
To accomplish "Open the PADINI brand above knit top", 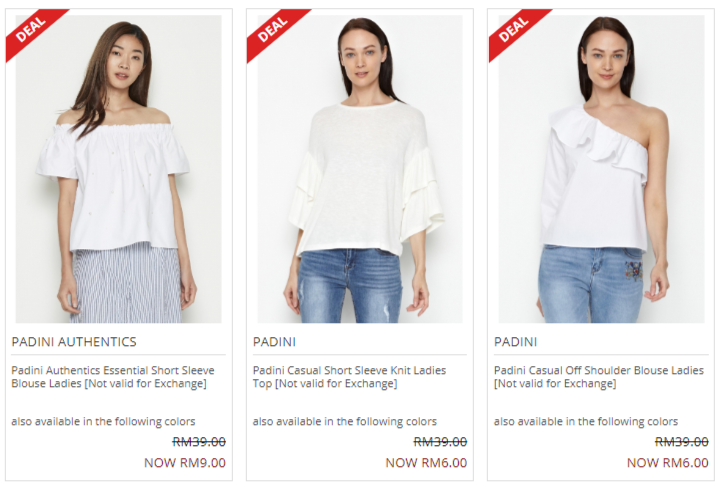I will click(274, 342).
